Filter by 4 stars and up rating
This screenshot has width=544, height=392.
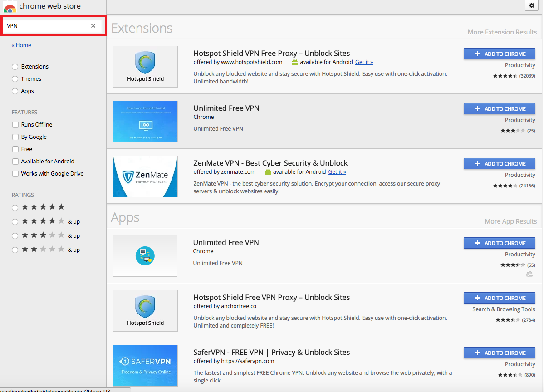[15, 222]
